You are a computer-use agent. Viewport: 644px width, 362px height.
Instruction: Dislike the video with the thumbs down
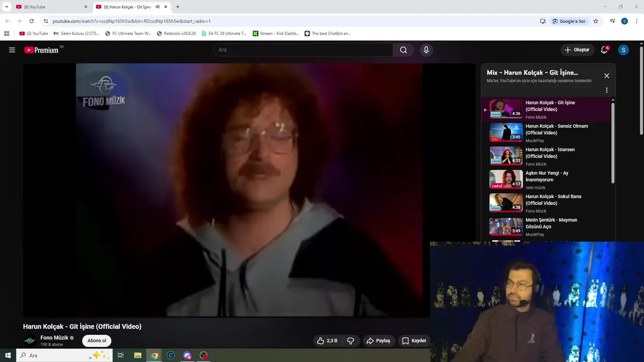tap(351, 341)
